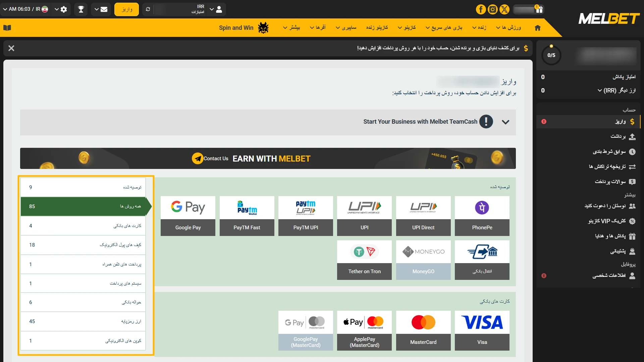Open the Instagram social icon
644x362 pixels.
point(492,9)
